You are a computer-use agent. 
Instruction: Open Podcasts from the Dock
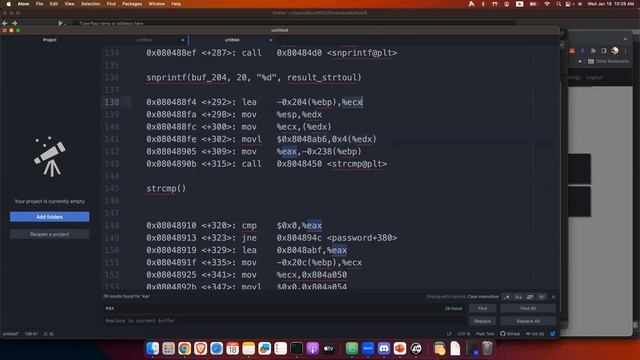click(x=313, y=349)
